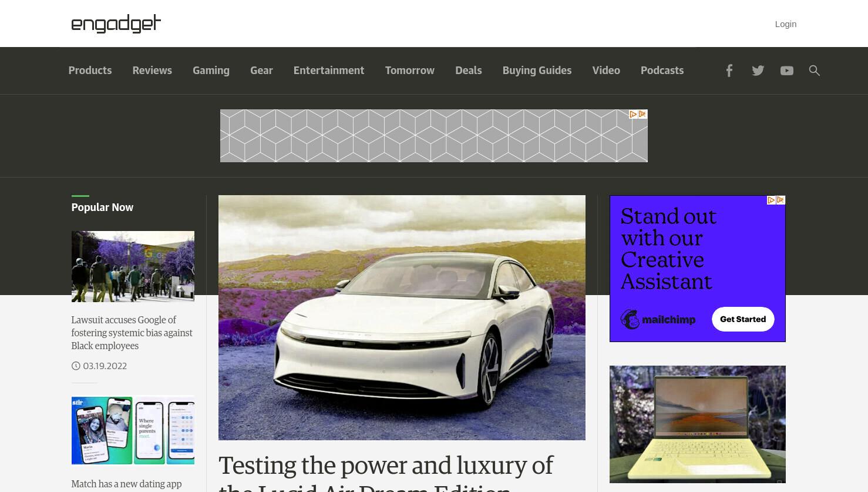Open the Products menu
The image size is (868, 492).
pos(90,71)
